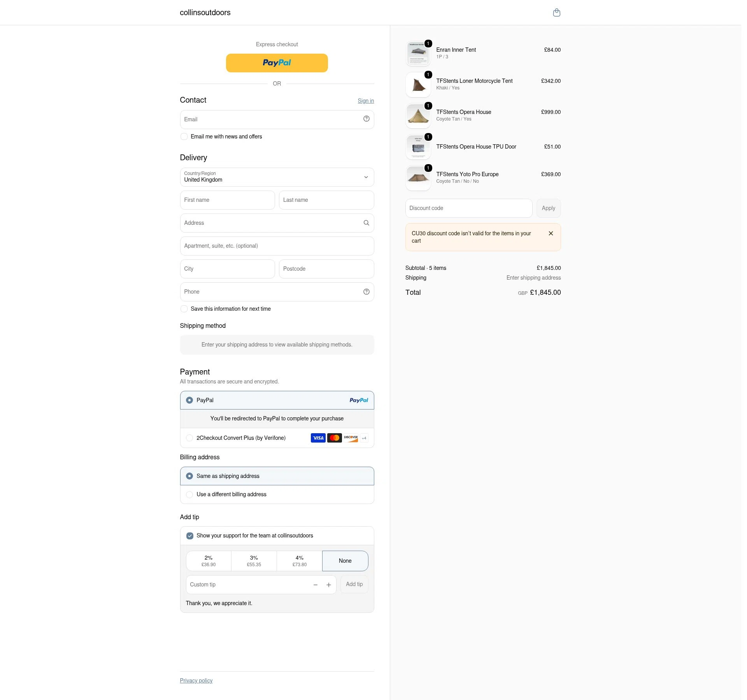Focus the Discount code input field
The width and height of the screenshot is (747, 700).
469,208
